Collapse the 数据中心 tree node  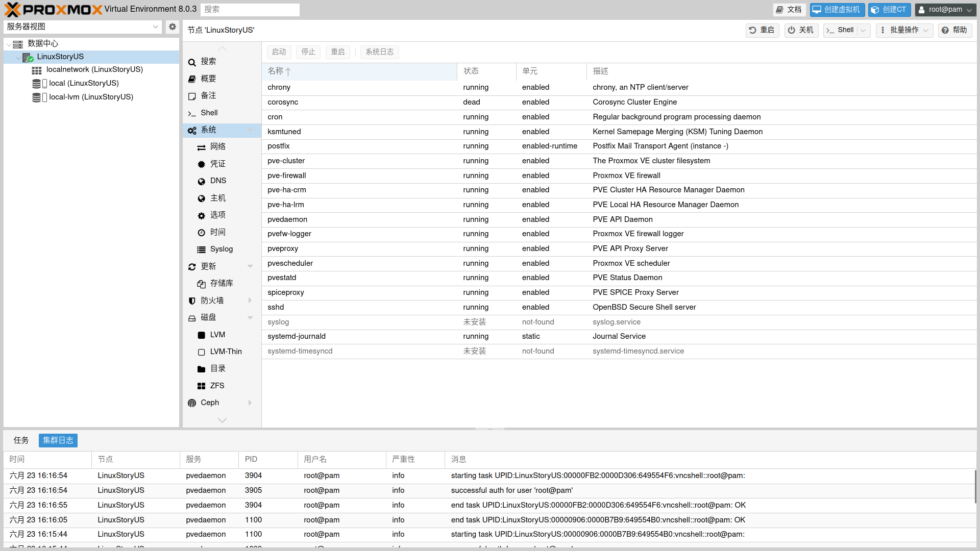[x=9, y=44]
